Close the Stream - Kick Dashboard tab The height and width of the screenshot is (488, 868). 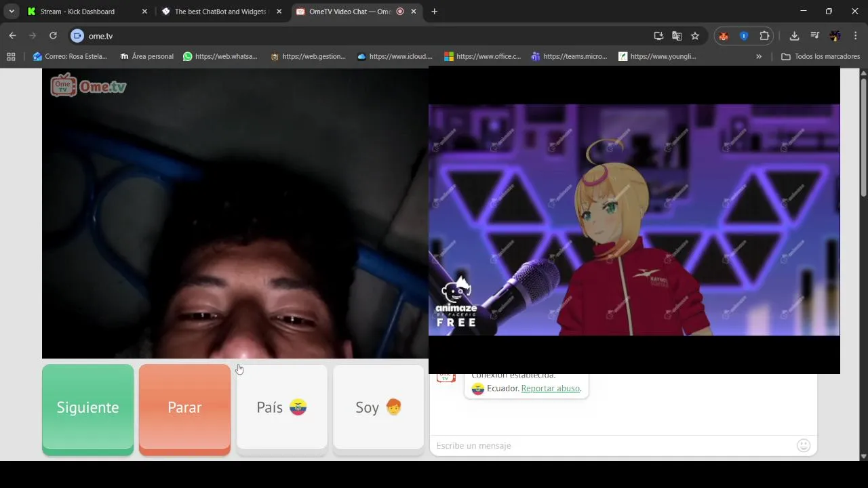click(x=144, y=12)
